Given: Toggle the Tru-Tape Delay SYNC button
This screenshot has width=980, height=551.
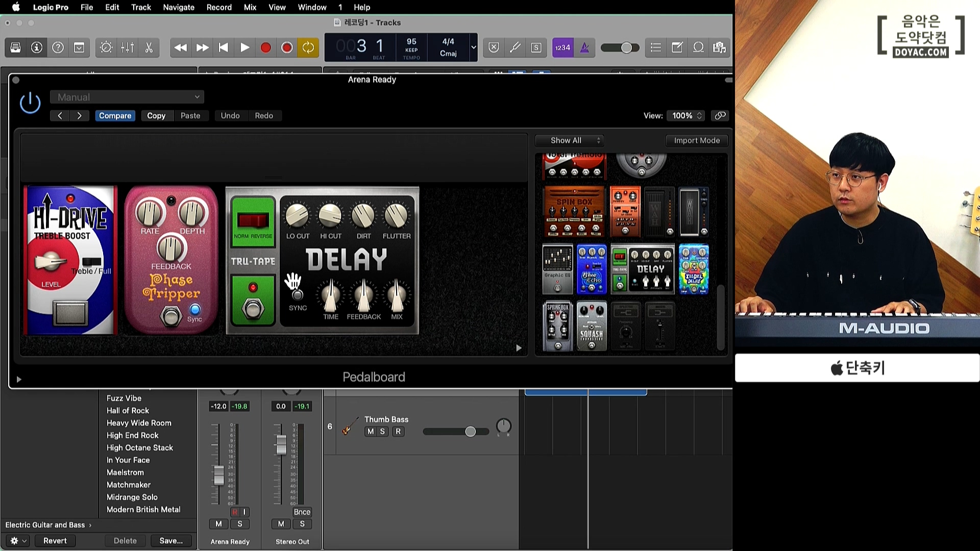Looking at the screenshot, I should 298,295.
